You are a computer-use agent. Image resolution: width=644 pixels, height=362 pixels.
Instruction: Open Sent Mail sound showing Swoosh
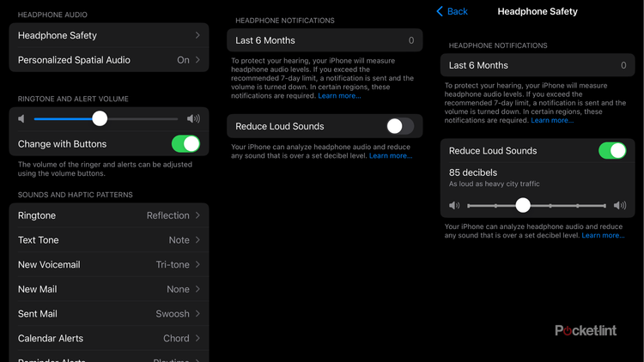(x=108, y=314)
